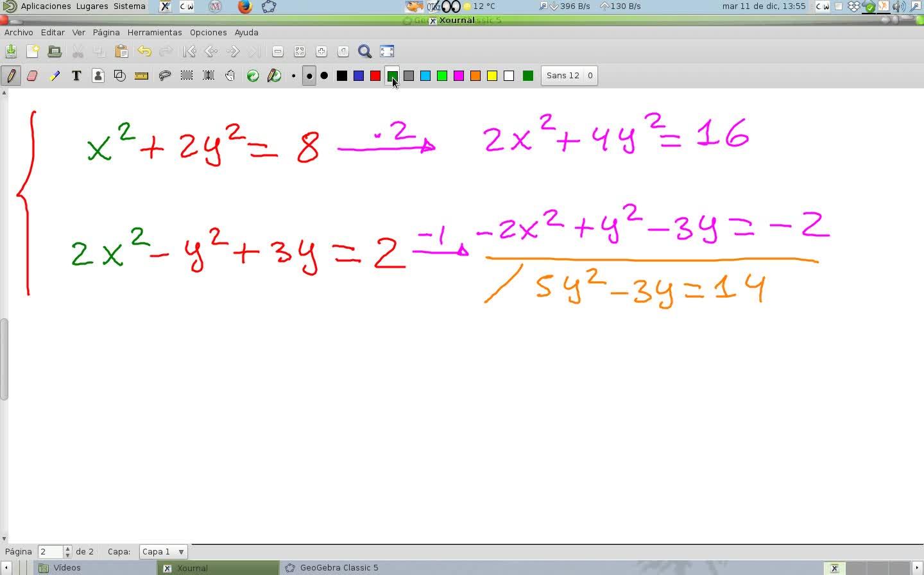Image resolution: width=924 pixels, height=575 pixels.
Task: Pick the light blue pen color
Action: coord(425,76)
